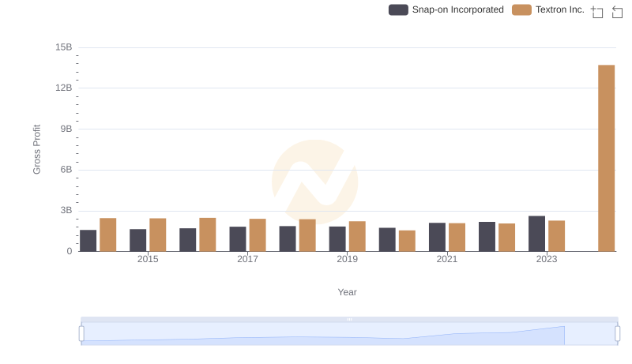Toggle Textron Inc. legend swatch

(x=521, y=9)
